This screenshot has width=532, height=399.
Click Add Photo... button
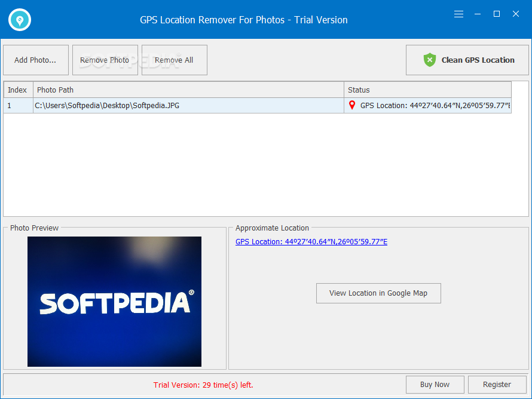36,60
